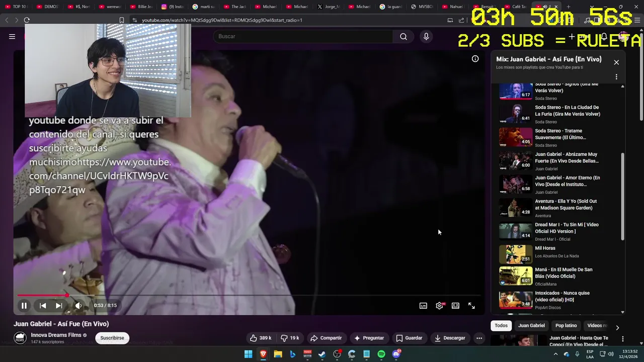The height and width of the screenshot is (362, 644).
Task: Mute the video volume
Action: click(x=78, y=306)
